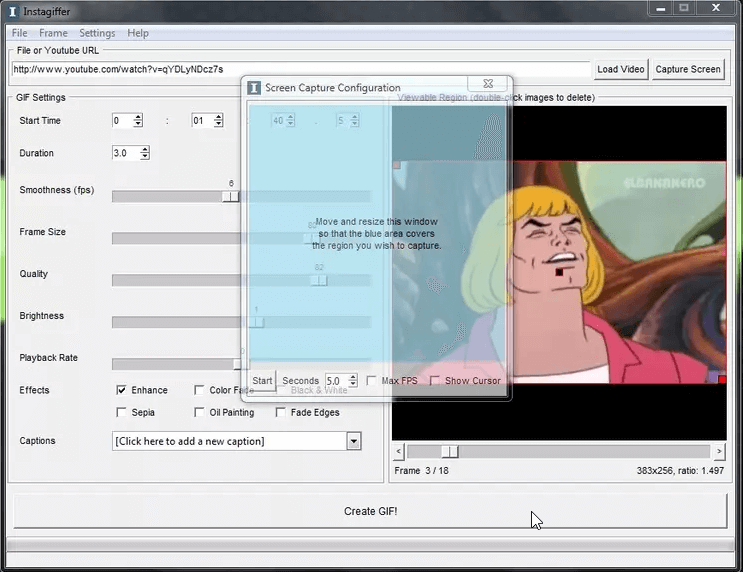Click the crop handle at top-left of preview

click(397, 165)
